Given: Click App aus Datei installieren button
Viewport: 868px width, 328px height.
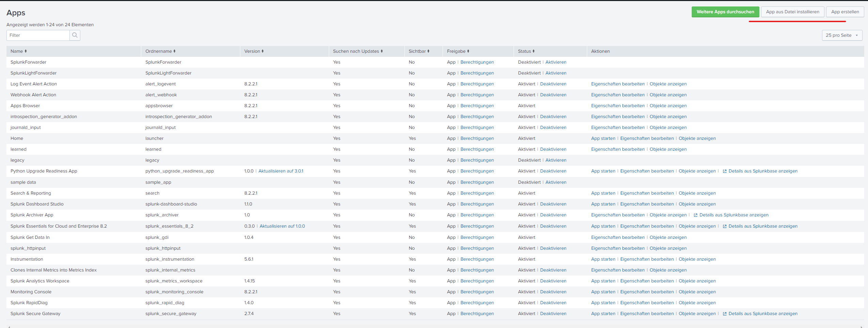Looking at the screenshot, I should tap(792, 12).
